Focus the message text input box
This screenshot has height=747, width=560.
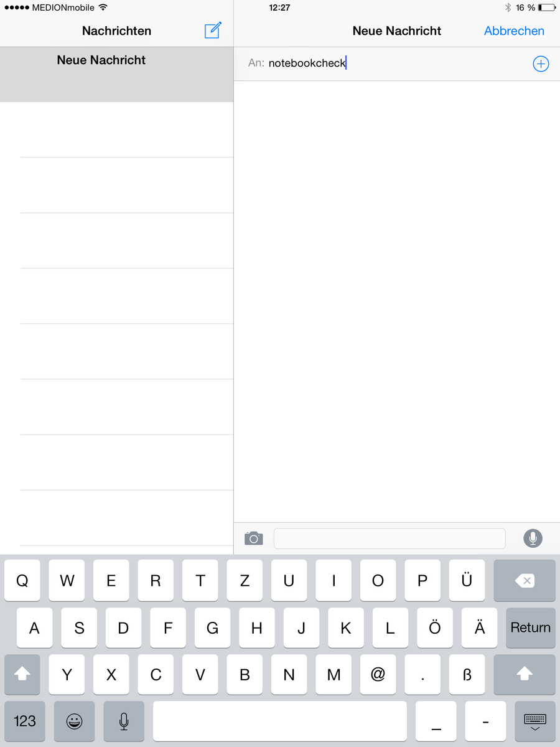coord(390,538)
